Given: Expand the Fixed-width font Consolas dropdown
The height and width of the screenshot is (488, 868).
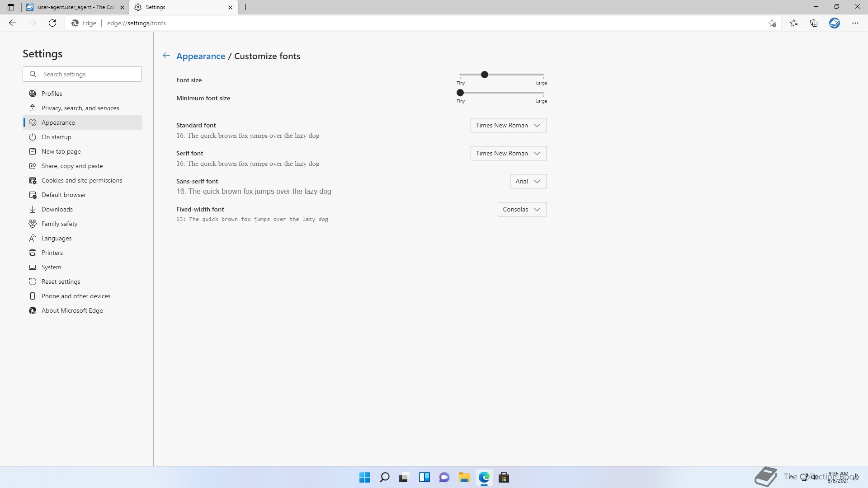Looking at the screenshot, I should pos(522,209).
